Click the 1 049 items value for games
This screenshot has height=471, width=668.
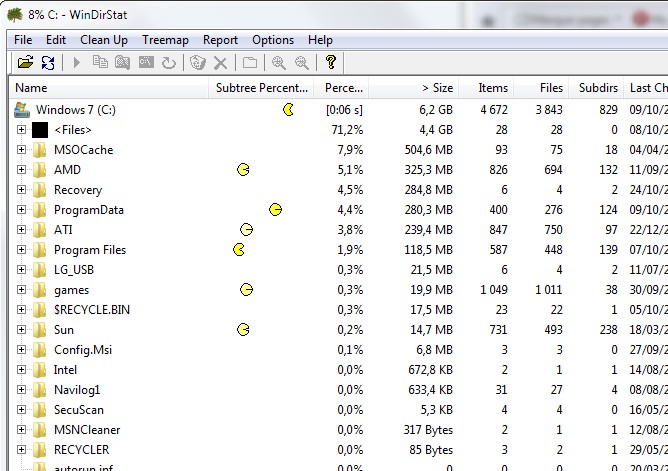click(x=494, y=290)
